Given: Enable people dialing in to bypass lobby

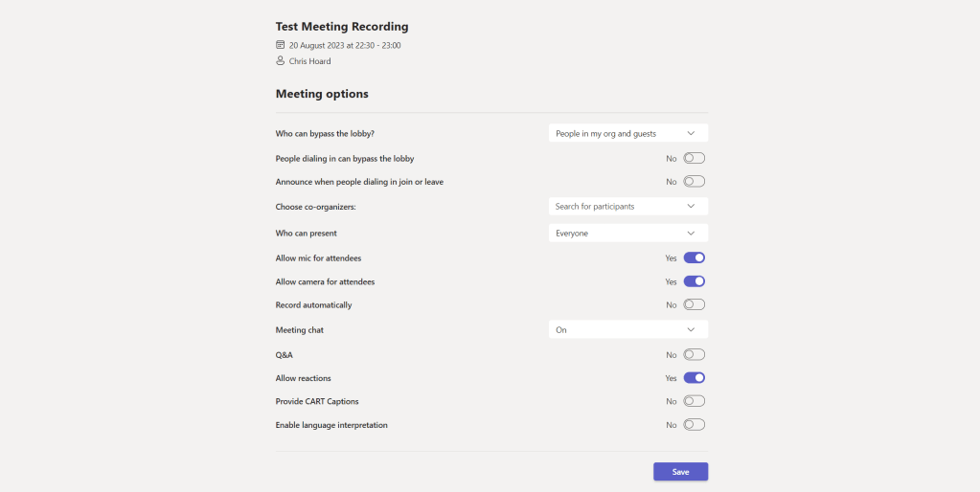Looking at the screenshot, I should (x=694, y=158).
